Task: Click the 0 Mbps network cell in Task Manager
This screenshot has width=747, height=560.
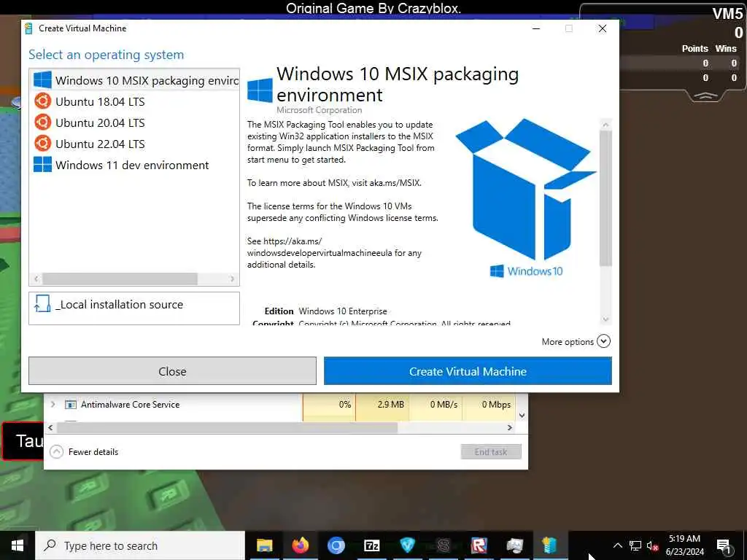Action: click(489, 404)
